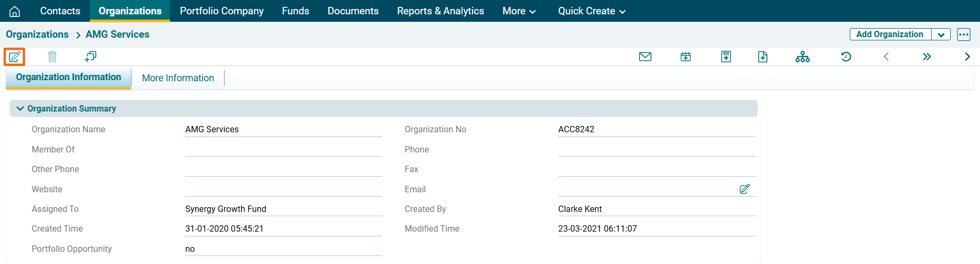This screenshot has width=980, height=264.
Task: Click the home icon in navigation bar
Action: coord(15,11)
